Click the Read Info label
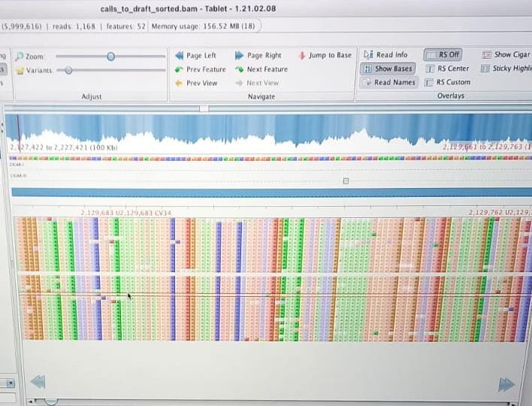Viewport: 532px width, 406px height. pyautogui.click(x=392, y=55)
